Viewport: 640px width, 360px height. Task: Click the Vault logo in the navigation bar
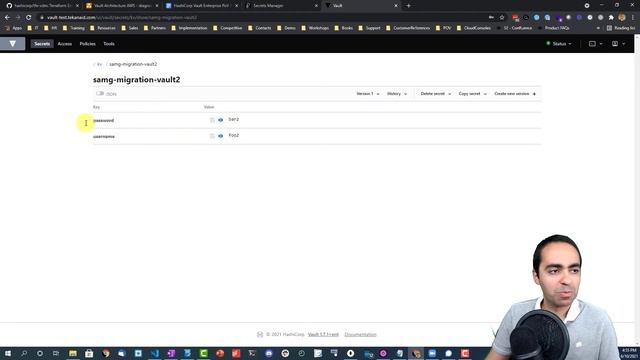13,44
